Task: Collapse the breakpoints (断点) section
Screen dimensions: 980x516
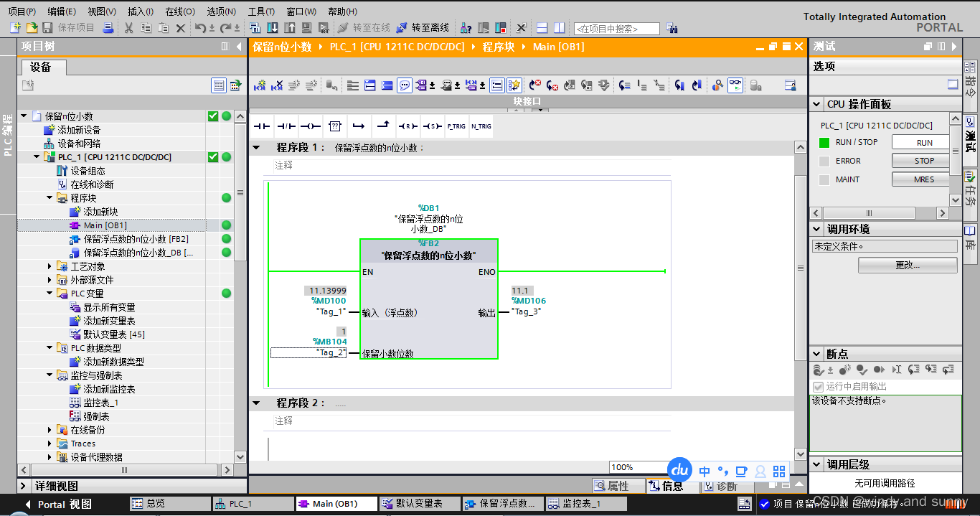Action: click(817, 354)
